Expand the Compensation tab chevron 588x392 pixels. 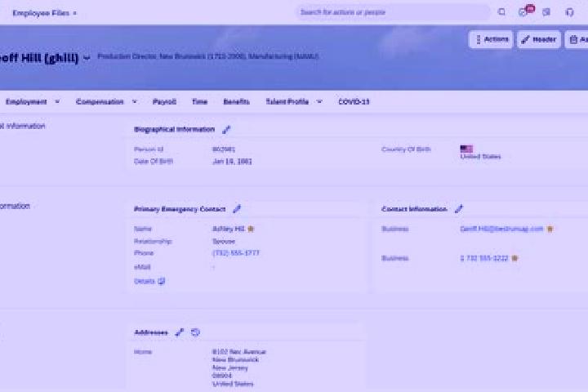(x=134, y=101)
